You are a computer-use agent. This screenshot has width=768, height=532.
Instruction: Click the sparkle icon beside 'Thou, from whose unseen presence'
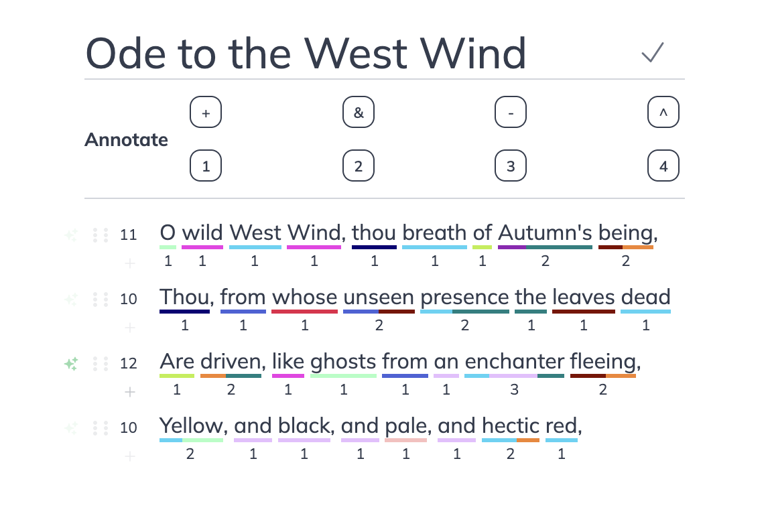tap(72, 300)
